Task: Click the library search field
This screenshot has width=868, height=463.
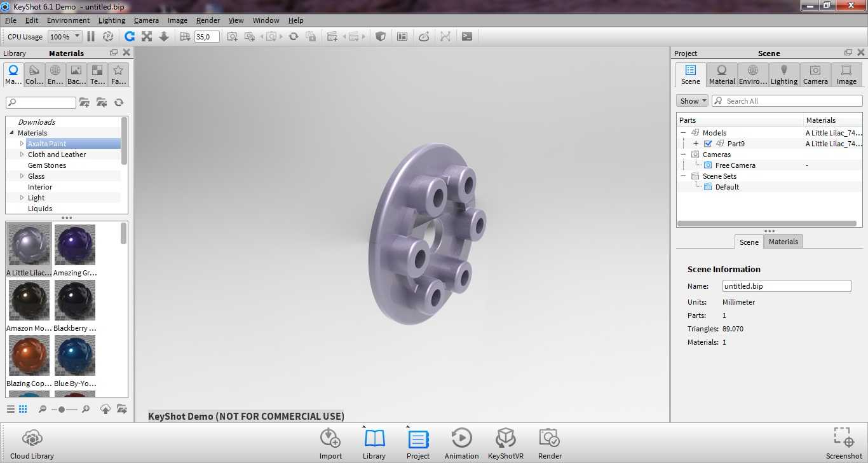Action: tap(41, 102)
